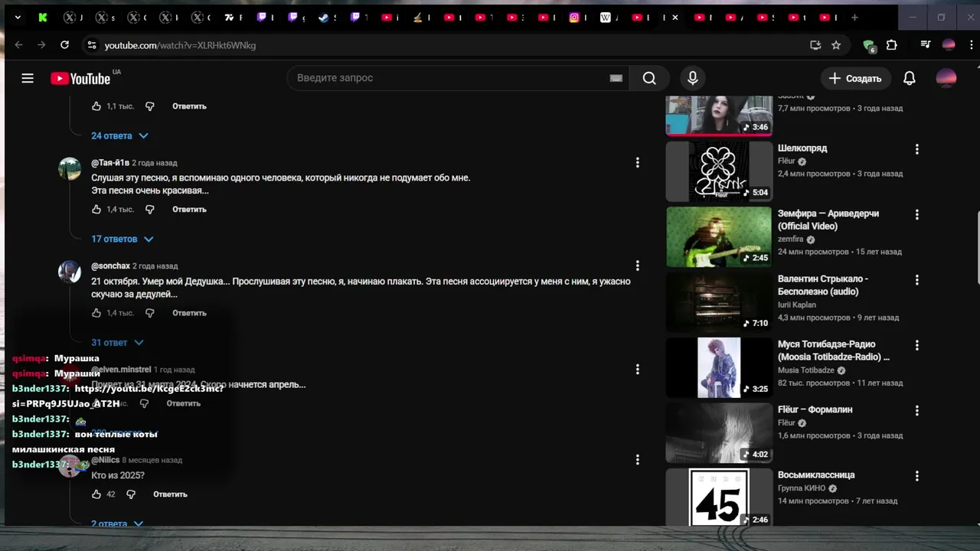The width and height of the screenshot is (980, 551).
Task: Reply to the Кто из 2025? comment
Action: tap(170, 494)
